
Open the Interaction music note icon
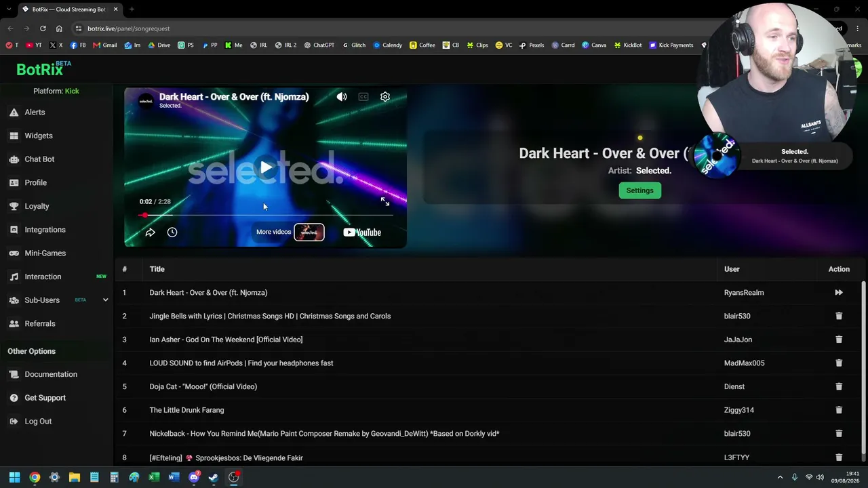[x=14, y=277]
